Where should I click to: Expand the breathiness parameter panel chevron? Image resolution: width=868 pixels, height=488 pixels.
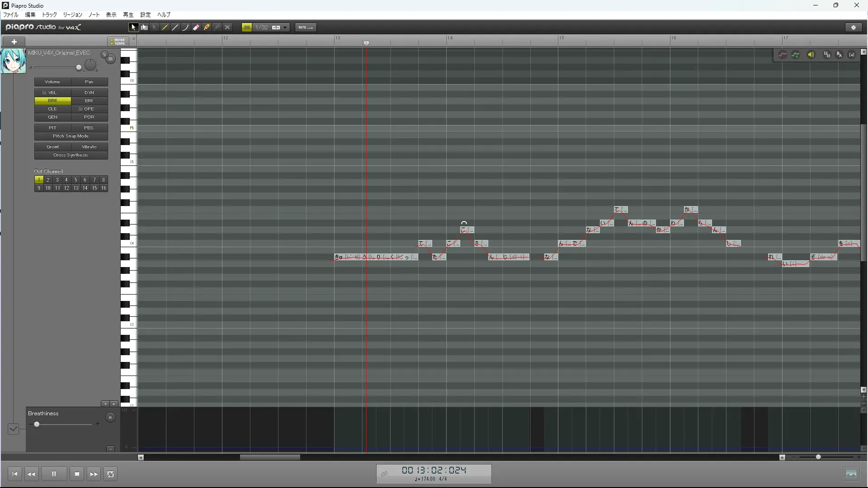click(x=13, y=429)
